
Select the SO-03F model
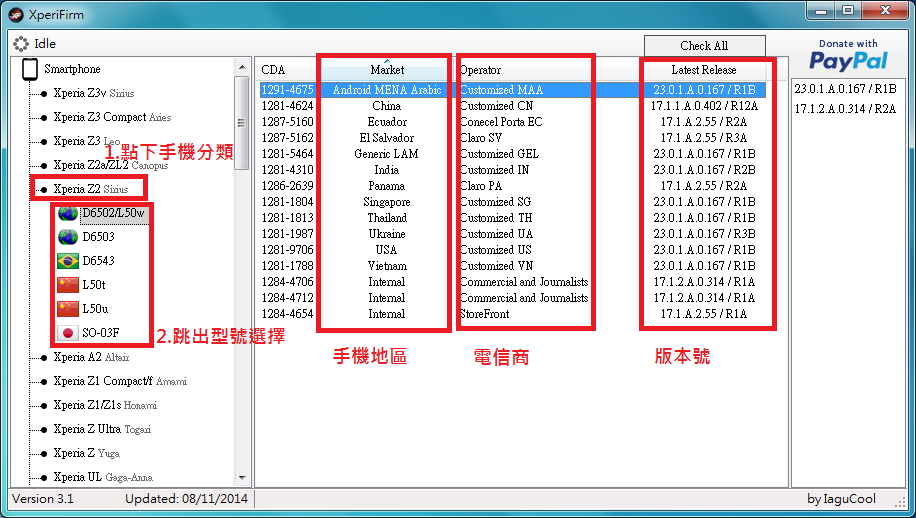(x=100, y=333)
